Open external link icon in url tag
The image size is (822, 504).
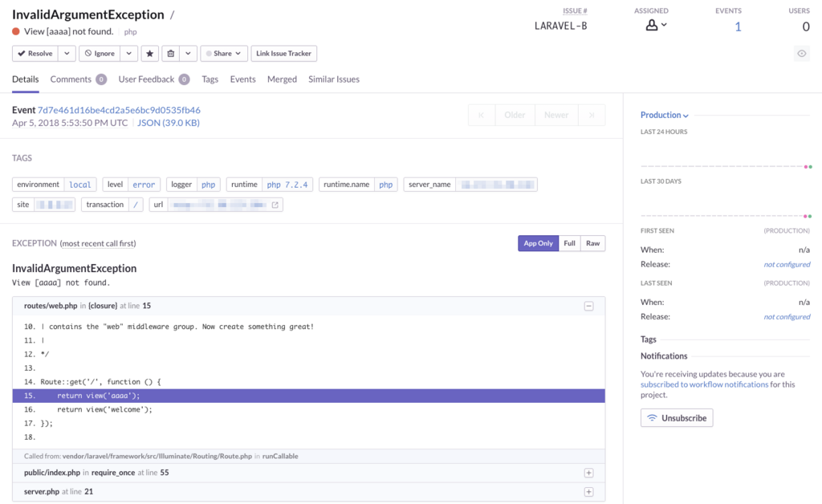275,205
